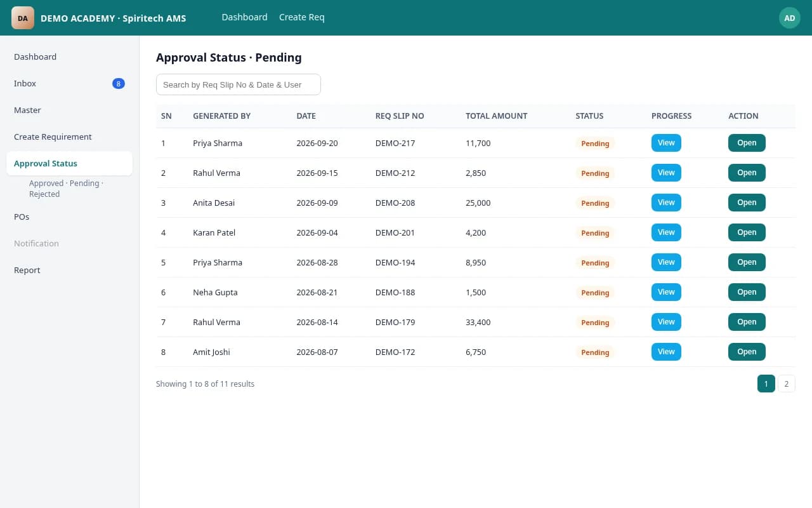Open the Dashboard link in top navigation
812x508 pixels.
pyautogui.click(x=244, y=17)
